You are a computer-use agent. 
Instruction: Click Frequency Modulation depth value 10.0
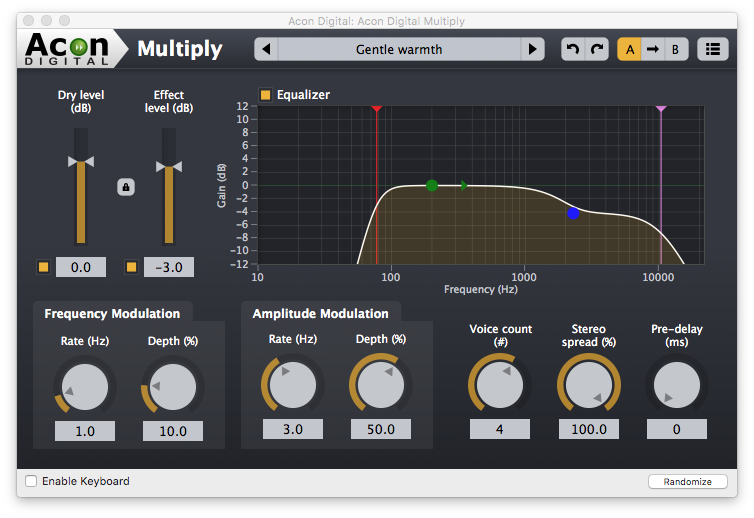pos(173,431)
